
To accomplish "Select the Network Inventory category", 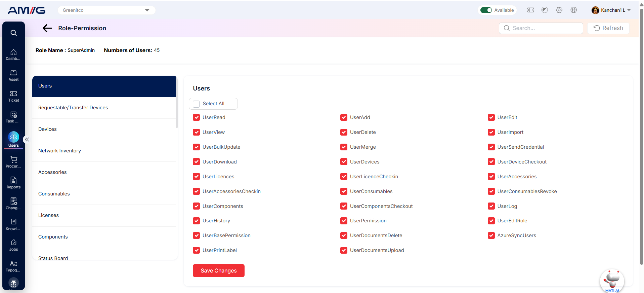I will 104,151.
